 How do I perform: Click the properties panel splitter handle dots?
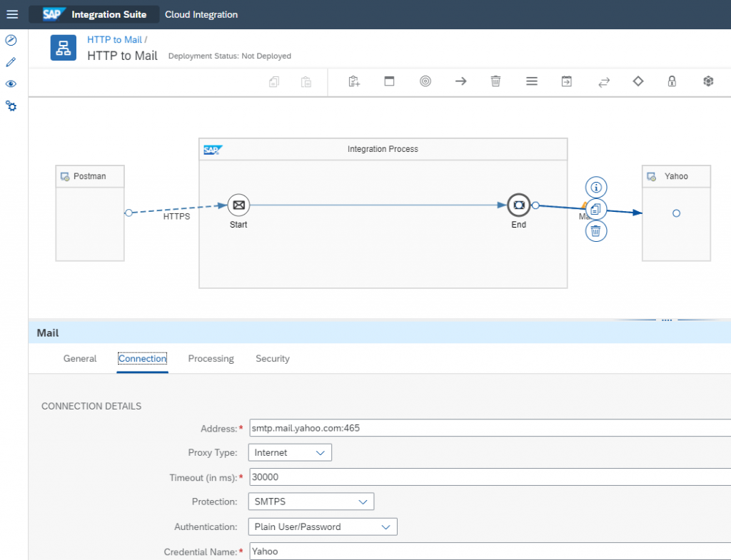(x=667, y=320)
